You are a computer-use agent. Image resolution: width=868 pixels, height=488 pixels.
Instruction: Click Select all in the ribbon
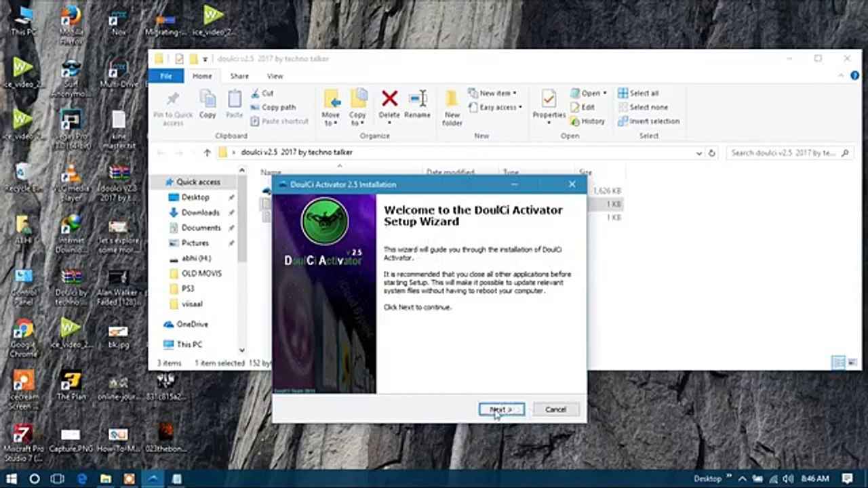[638, 93]
